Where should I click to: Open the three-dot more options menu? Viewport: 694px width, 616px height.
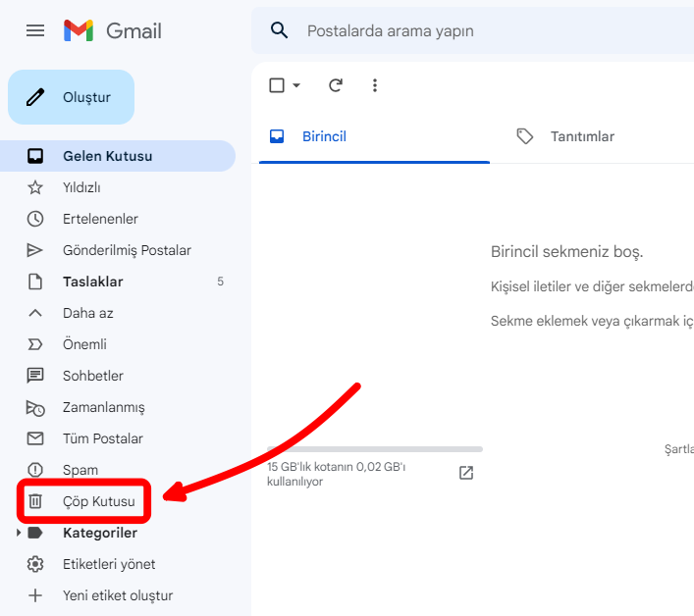(x=374, y=85)
